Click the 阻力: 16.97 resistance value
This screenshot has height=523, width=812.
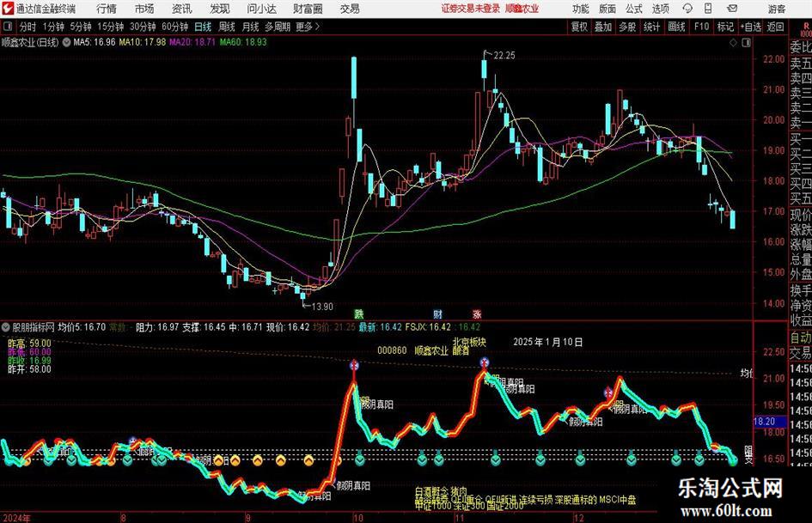pyautogui.click(x=157, y=327)
